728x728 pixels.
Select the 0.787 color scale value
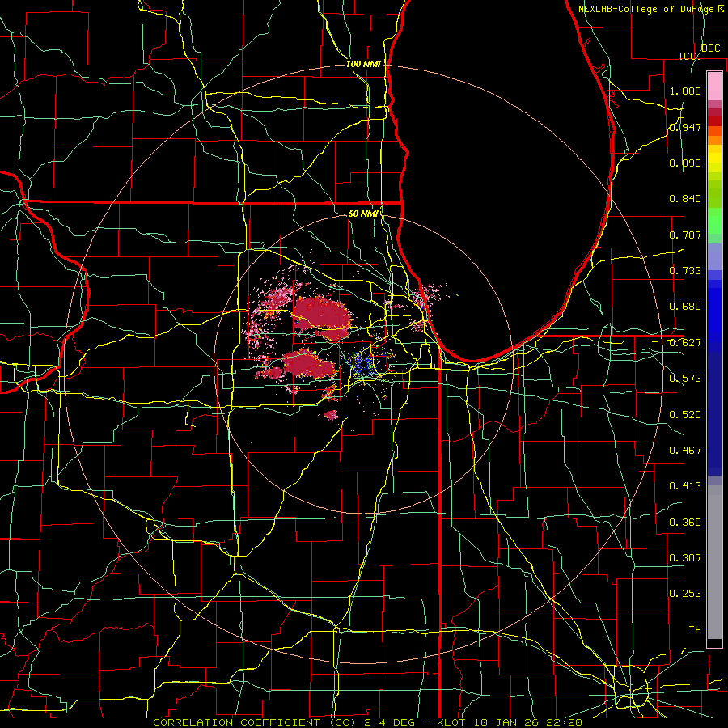685,235
